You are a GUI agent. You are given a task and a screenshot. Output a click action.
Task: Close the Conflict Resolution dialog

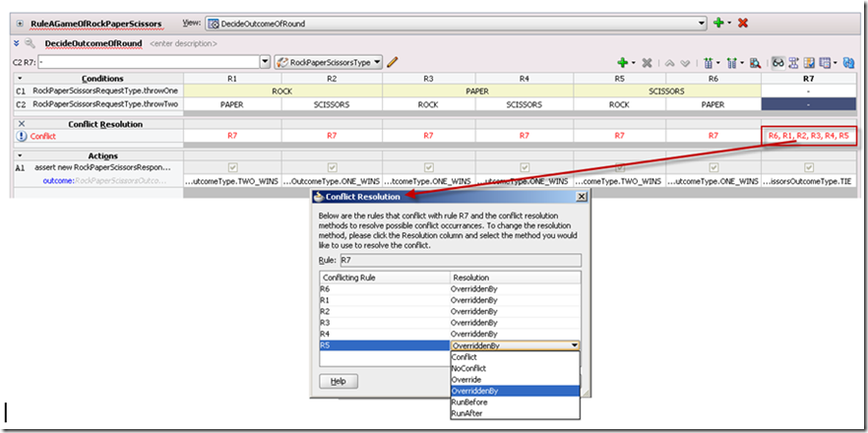(582, 197)
